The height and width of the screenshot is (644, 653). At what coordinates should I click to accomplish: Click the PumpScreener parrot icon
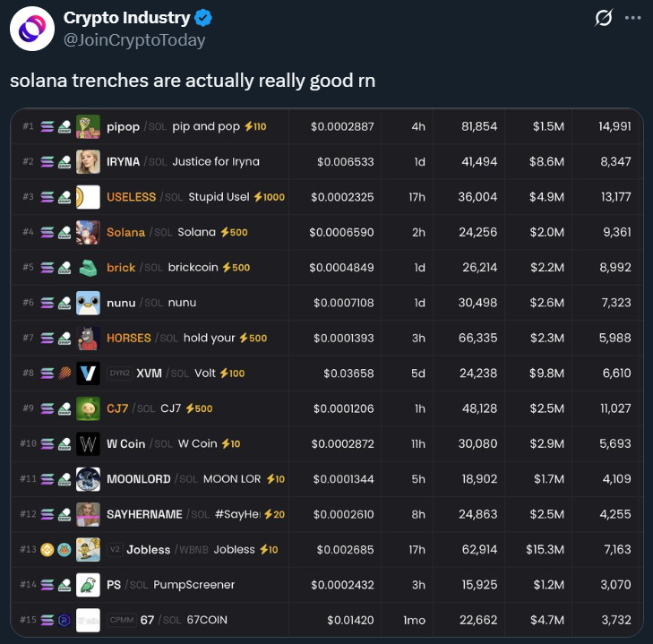point(88,585)
